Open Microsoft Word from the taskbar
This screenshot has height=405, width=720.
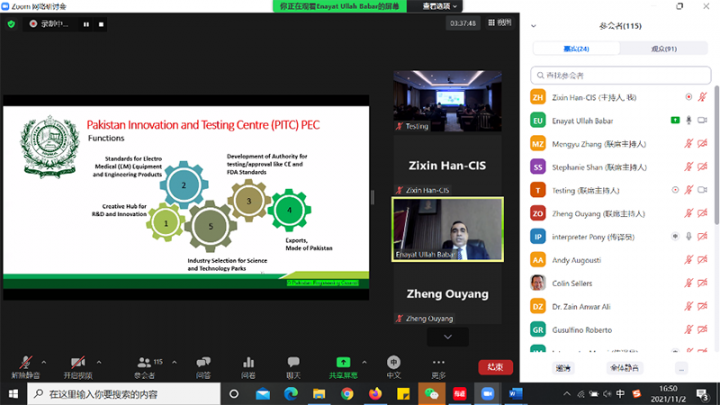click(516, 394)
